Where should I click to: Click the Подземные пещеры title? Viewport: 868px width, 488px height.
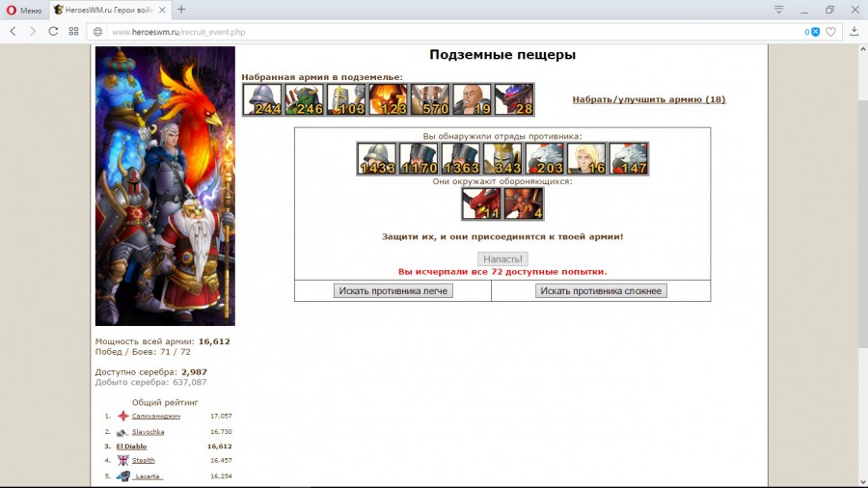[x=502, y=54]
